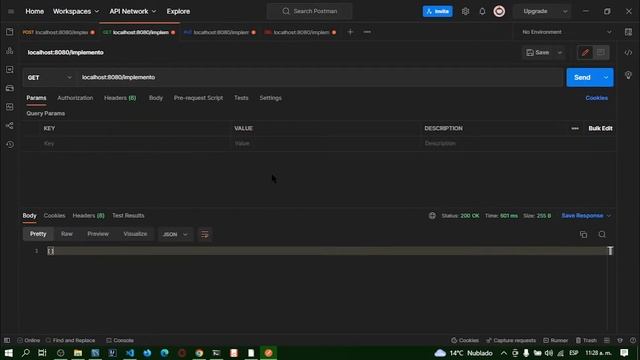This screenshot has height=360, width=640.
Task: Open the params table column options ellipsis
Action: tap(575, 128)
